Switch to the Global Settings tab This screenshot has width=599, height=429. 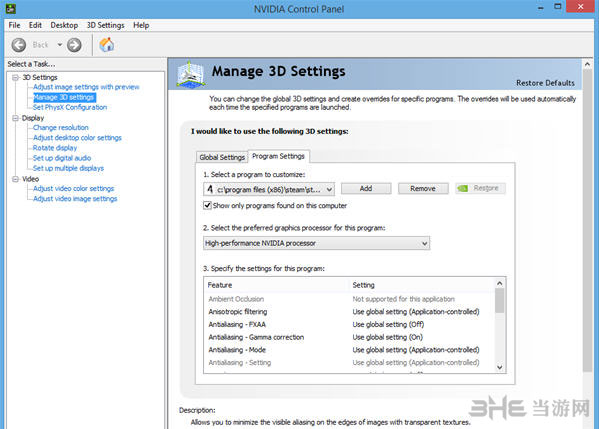click(x=222, y=157)
